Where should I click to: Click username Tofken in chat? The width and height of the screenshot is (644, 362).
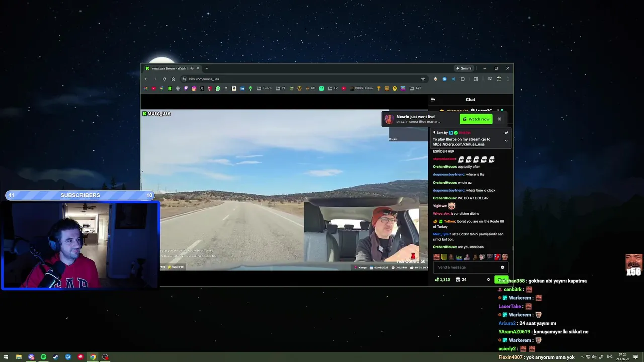tap(449, 221)
